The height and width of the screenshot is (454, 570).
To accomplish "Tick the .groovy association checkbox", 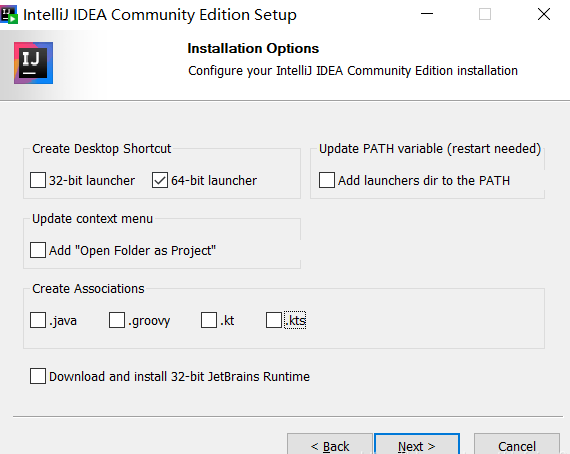I will (117, 320).
